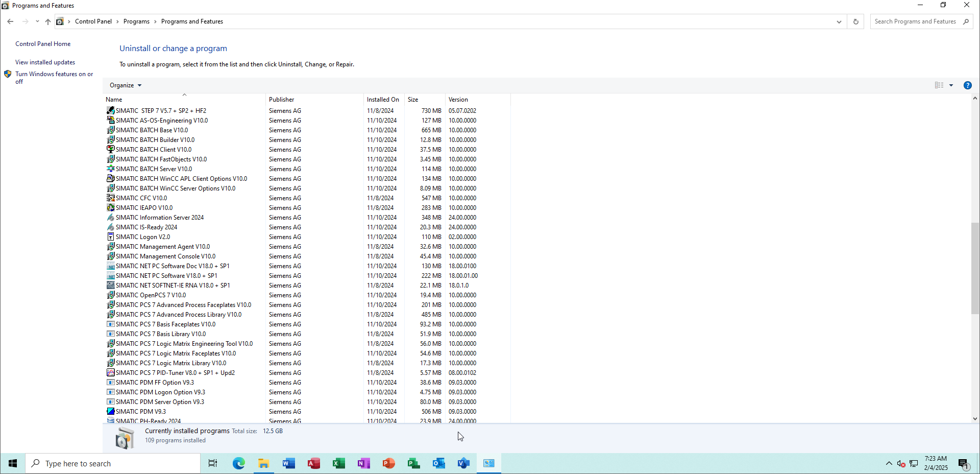Open Outlook from the taskbar
This screenshot has width=980, height=474.
tap(438, 463)
